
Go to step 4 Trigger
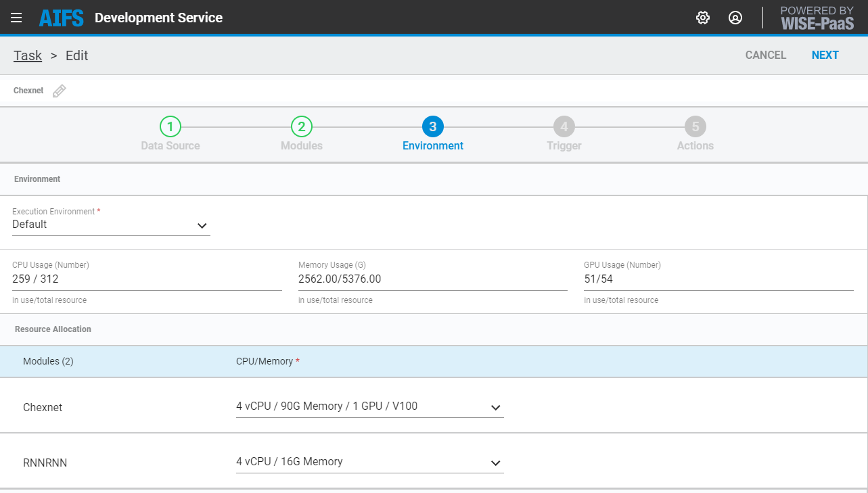coord(564,134)
